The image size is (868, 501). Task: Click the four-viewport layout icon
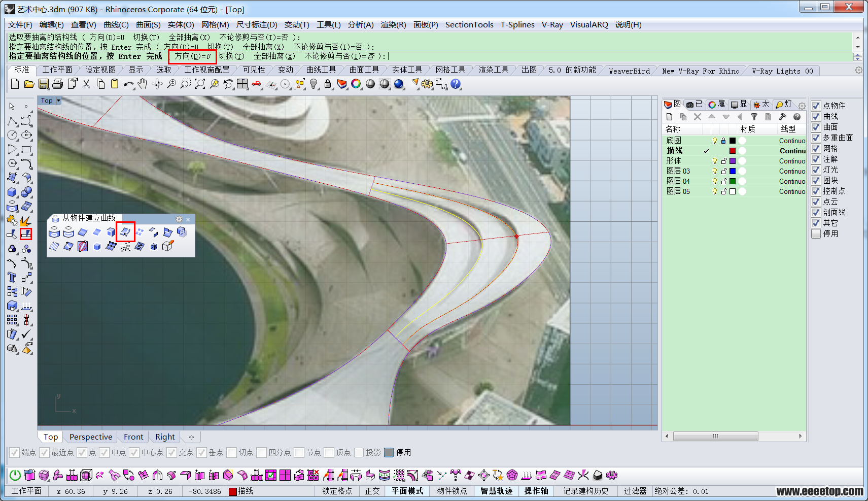(242, 84)
